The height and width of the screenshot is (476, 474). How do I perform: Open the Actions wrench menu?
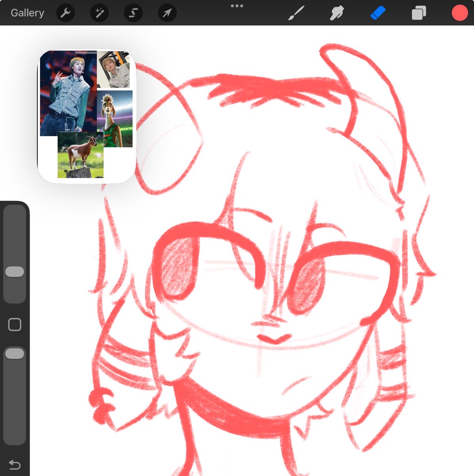pyautogui.click(x=66, y=13)
